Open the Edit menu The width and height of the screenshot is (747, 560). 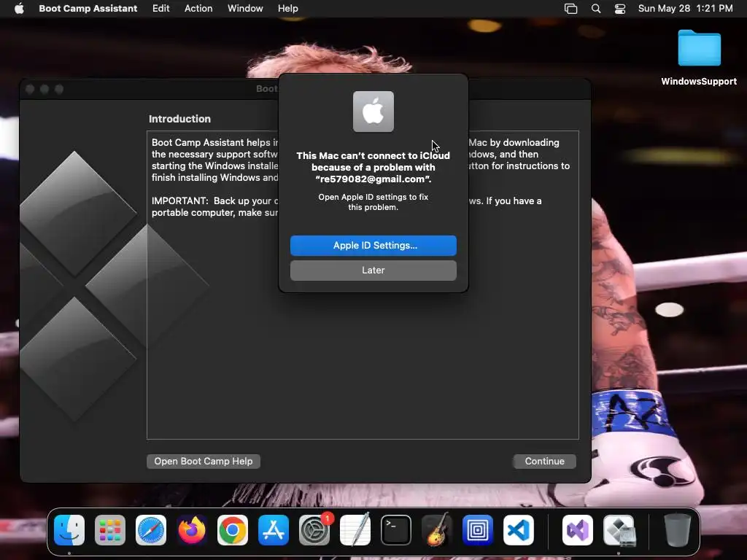point(160,9)
